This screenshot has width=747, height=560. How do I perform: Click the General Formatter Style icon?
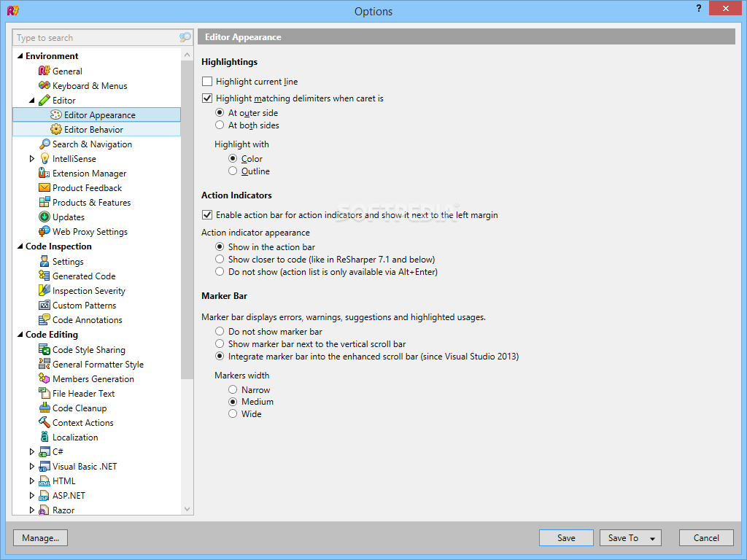(x=44, y=365)
